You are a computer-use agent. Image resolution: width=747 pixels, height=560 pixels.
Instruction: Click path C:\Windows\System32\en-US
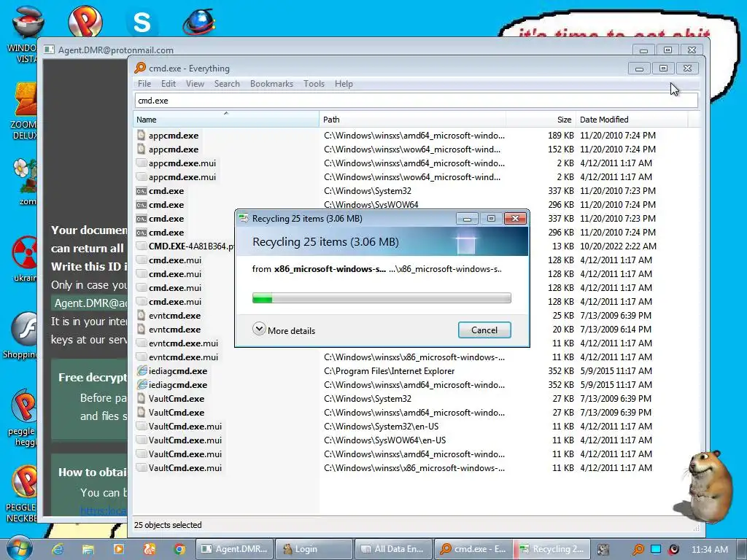381,426
